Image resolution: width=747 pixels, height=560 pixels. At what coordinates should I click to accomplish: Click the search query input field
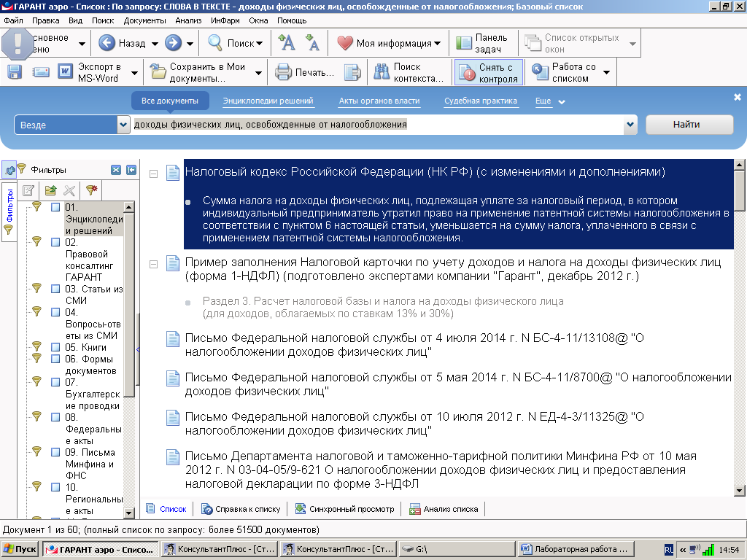[x=378, y=125]
